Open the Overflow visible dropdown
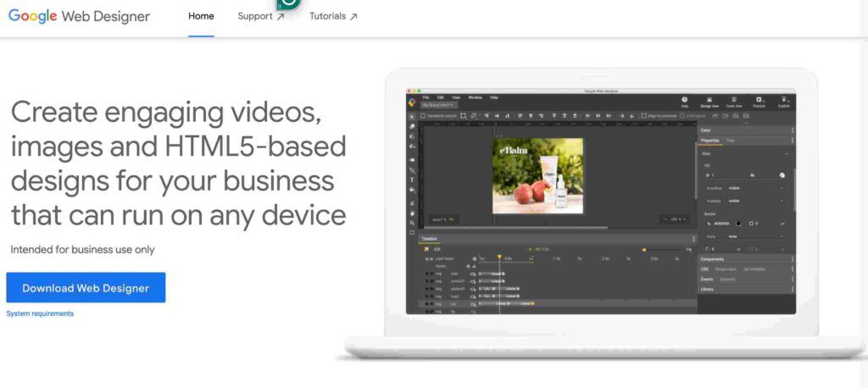Screen dimensions: 868x388 coord(755,188)
